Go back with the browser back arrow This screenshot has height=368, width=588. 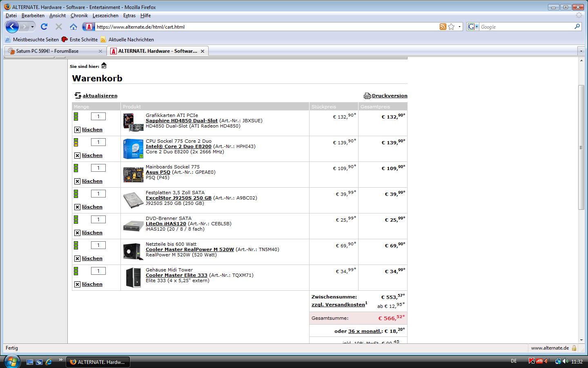[12, 27]
